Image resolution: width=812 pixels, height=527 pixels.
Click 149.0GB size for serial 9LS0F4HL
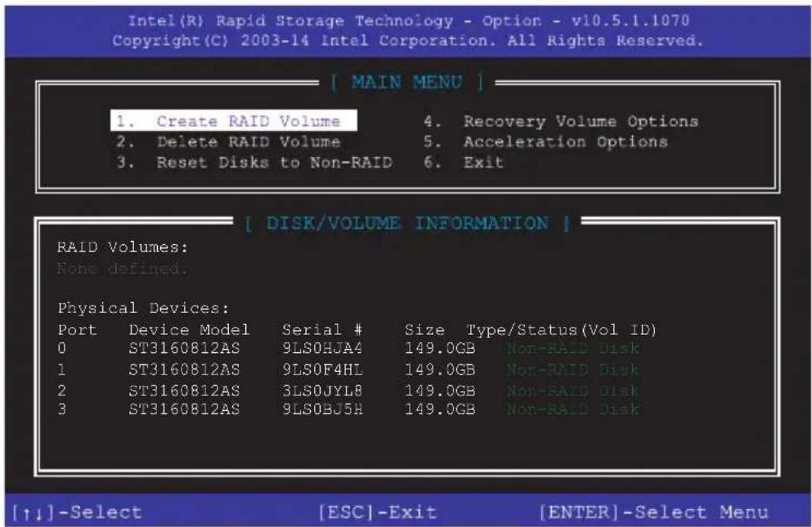click(x=440, y=369)
